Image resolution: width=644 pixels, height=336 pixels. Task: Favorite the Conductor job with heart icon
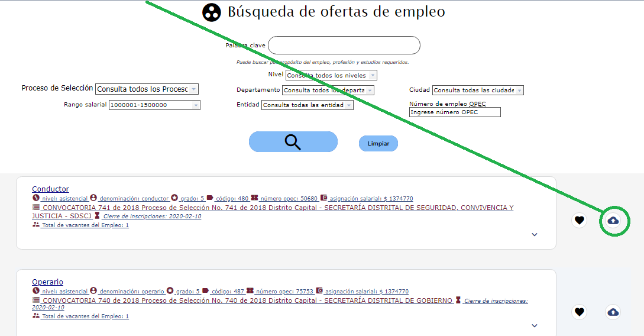coord(580,221)
